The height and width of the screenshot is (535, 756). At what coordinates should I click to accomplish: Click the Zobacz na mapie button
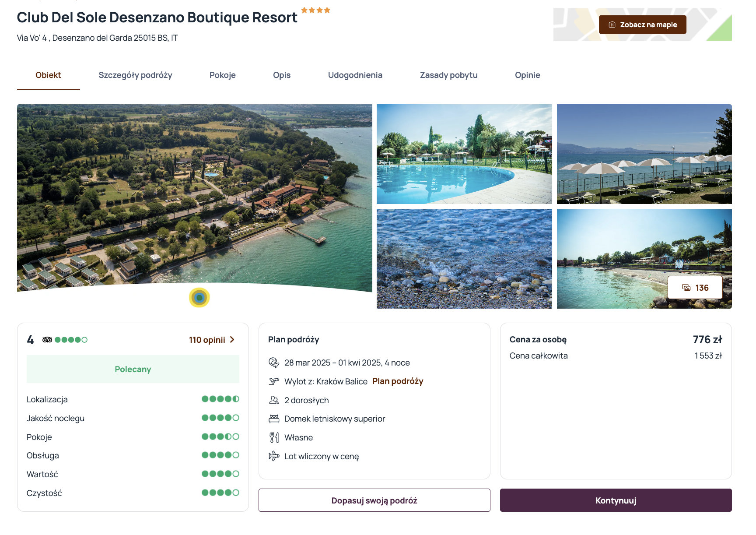(x=642, y=25)
